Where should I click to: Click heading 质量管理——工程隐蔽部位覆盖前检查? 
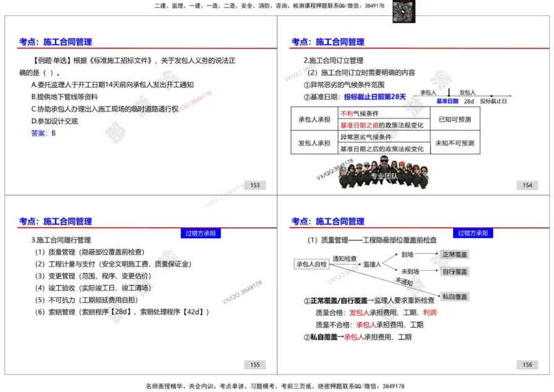372,240
